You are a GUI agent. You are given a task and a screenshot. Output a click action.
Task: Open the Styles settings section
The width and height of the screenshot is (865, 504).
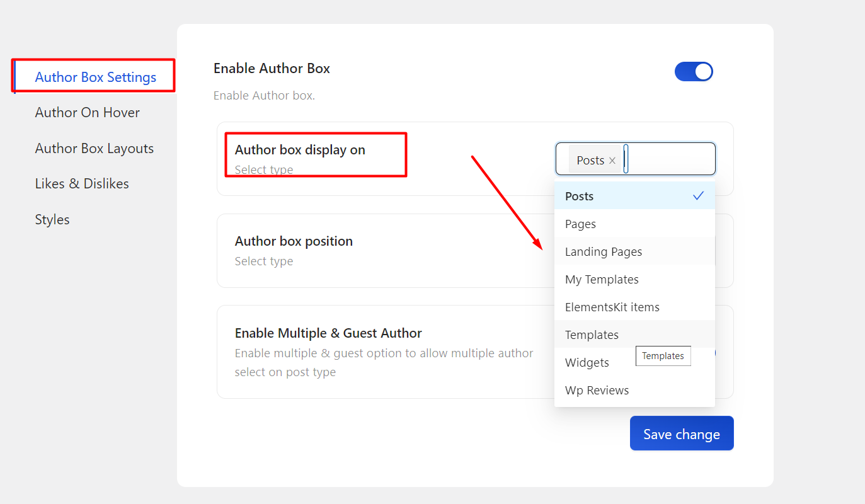pyautogui.click(x=52, y=219)
